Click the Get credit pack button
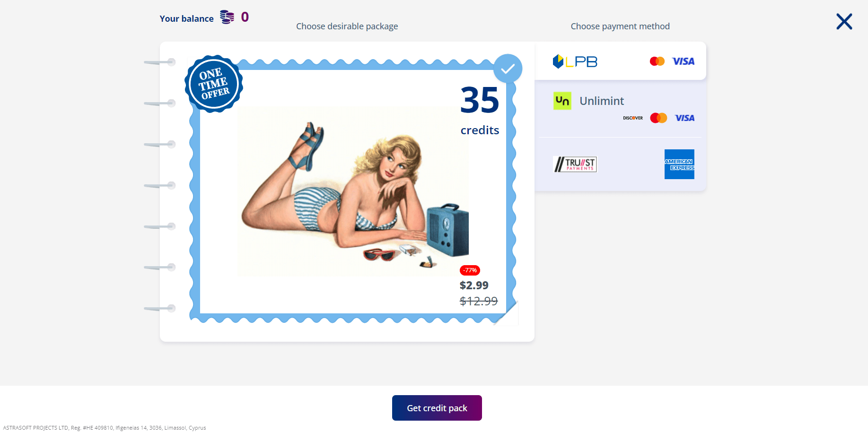868x432 pixels. tap(437, 408)
